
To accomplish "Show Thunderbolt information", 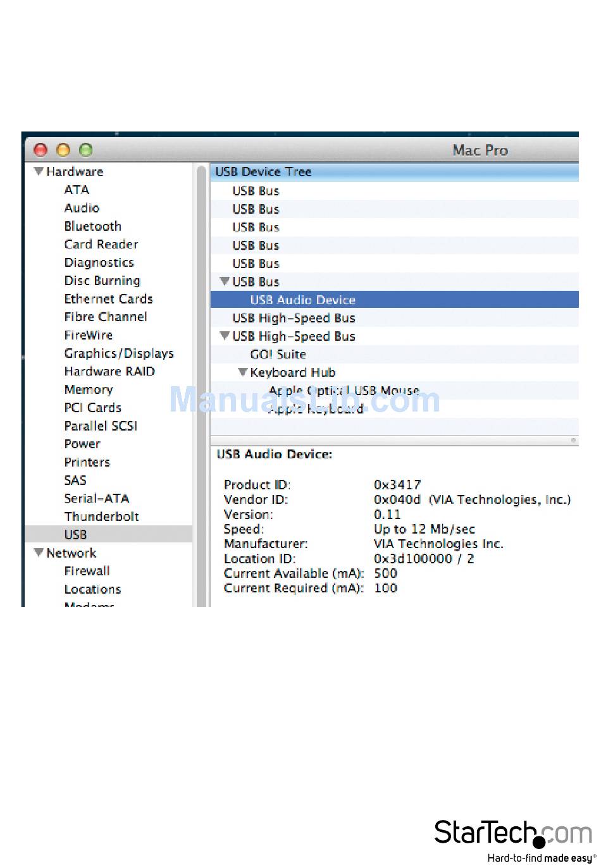I will [x=101, y=517].
